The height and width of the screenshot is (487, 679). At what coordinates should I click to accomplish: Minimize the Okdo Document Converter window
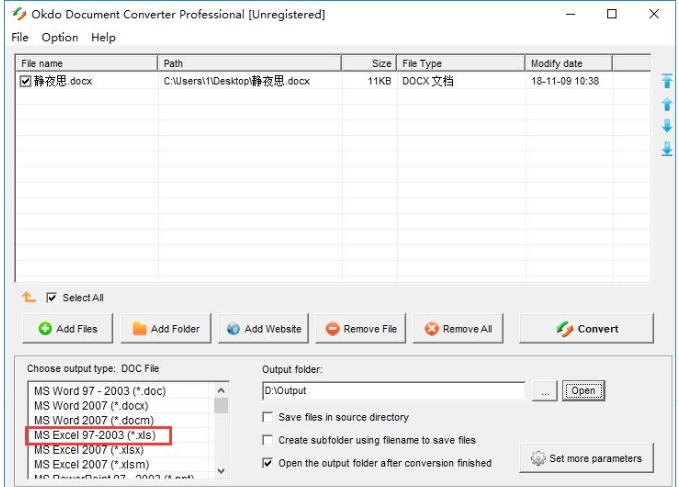(571, 14)
